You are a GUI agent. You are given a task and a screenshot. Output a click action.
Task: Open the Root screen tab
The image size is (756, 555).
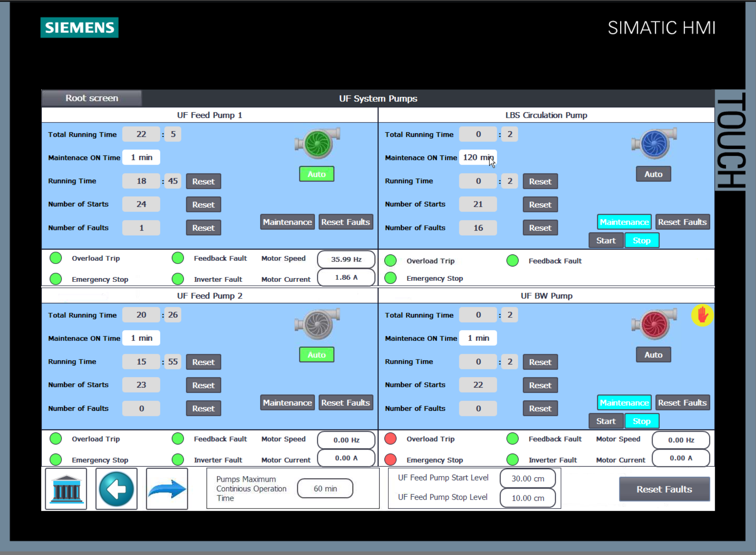(x=92, y=98)
